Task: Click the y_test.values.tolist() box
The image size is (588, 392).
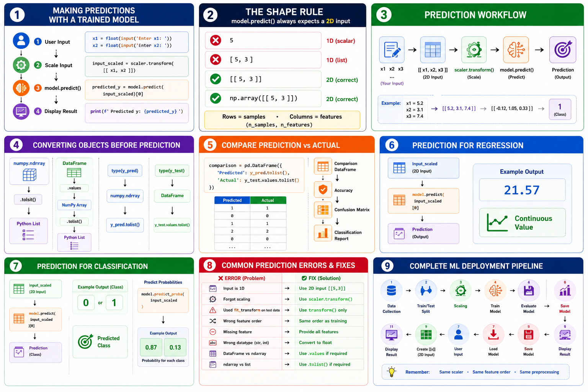Action: [172, 225]
